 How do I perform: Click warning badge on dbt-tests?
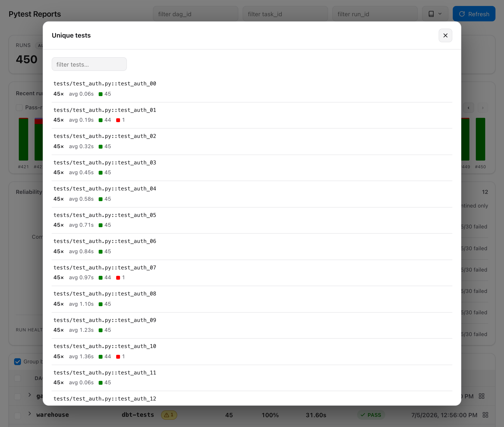tap(169, 415)
